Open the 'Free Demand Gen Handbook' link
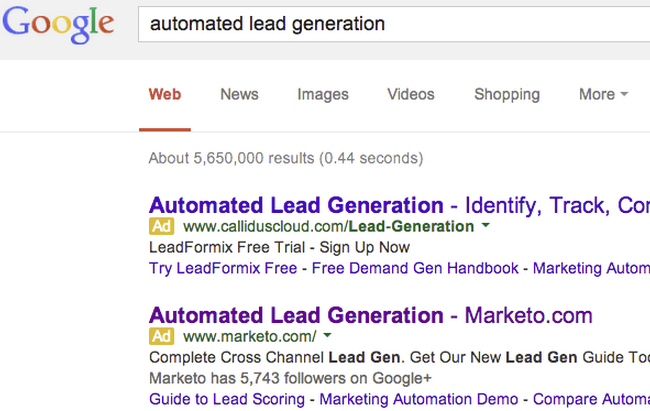650x411 pixels. point(415,268)
